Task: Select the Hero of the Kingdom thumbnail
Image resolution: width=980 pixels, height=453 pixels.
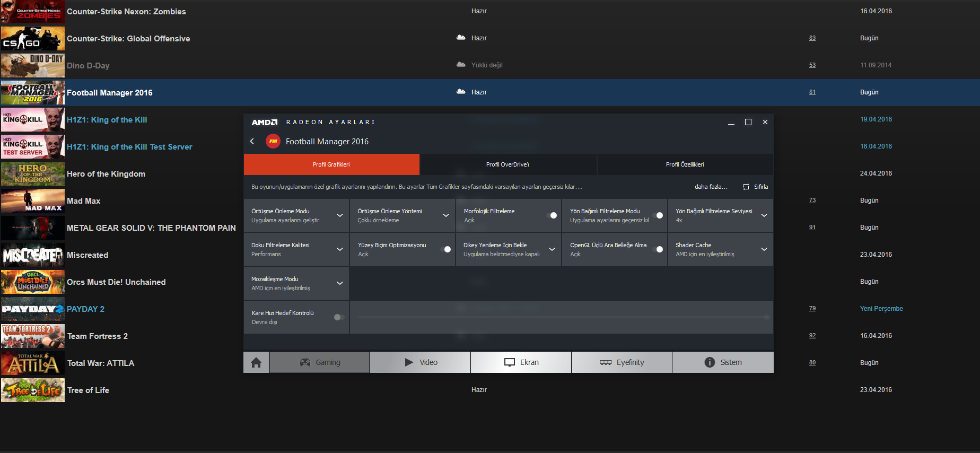Action: [x=33, y=174]
